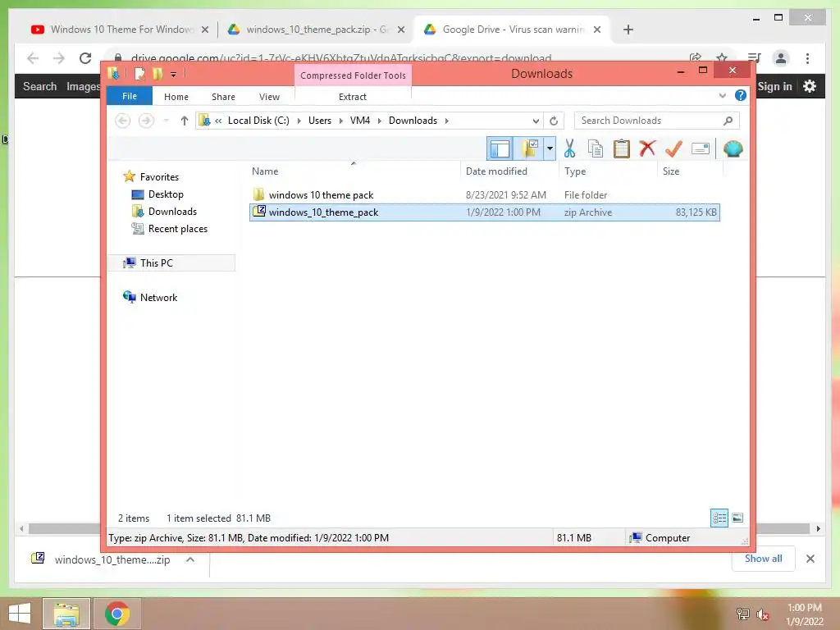Open the File ribbon tab
The height and width of the screenshot is (630, 840).
130,96
